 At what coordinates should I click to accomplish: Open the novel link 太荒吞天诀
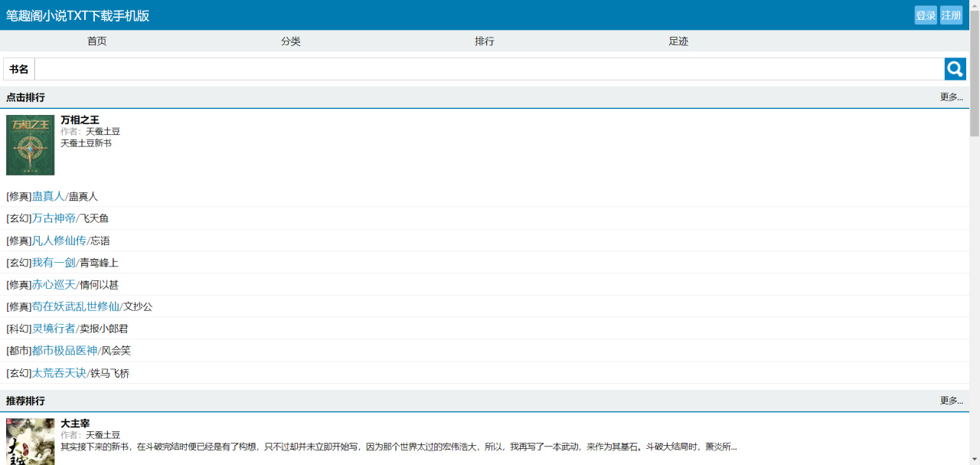tap(59, 373)
